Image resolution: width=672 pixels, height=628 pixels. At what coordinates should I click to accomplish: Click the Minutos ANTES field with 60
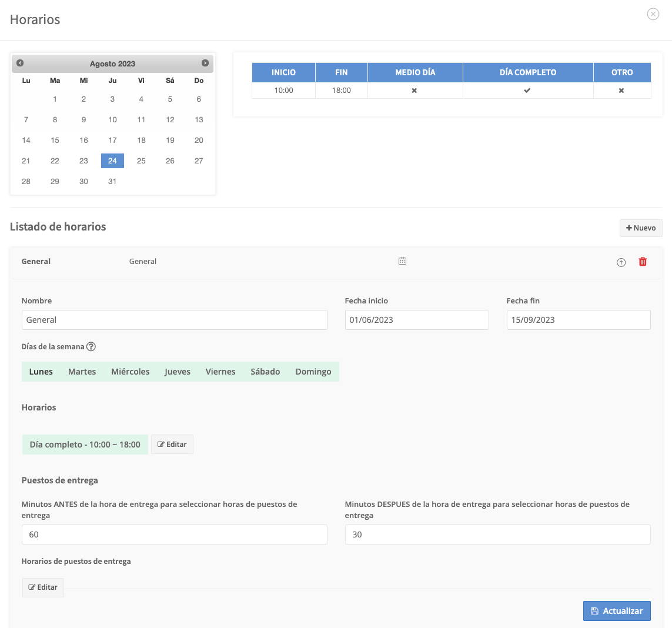click(175, 535)
